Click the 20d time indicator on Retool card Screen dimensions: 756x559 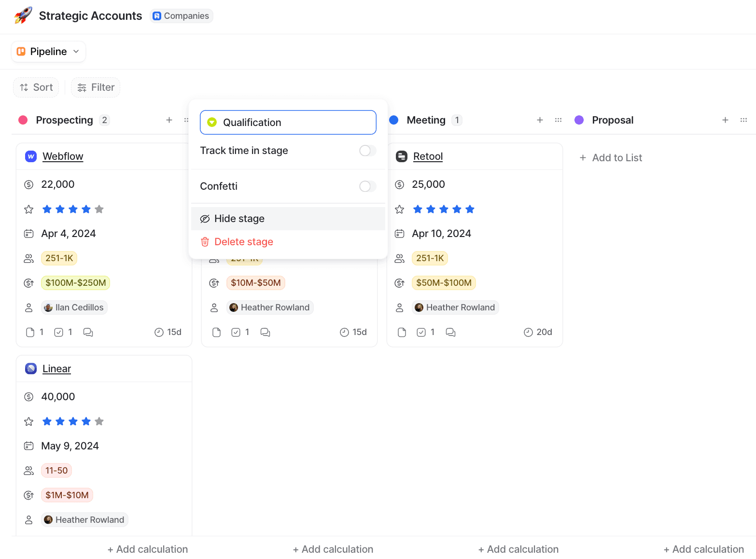click(x=538, y=332)
